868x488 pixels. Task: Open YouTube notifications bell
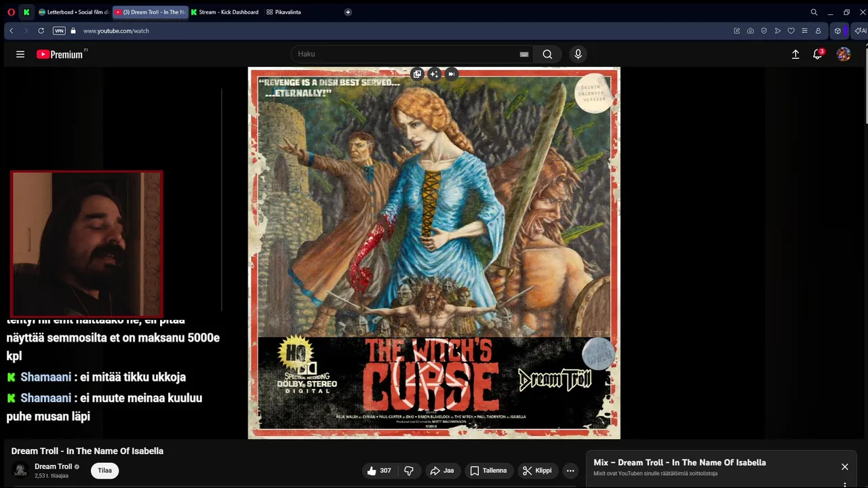[818, 54]
